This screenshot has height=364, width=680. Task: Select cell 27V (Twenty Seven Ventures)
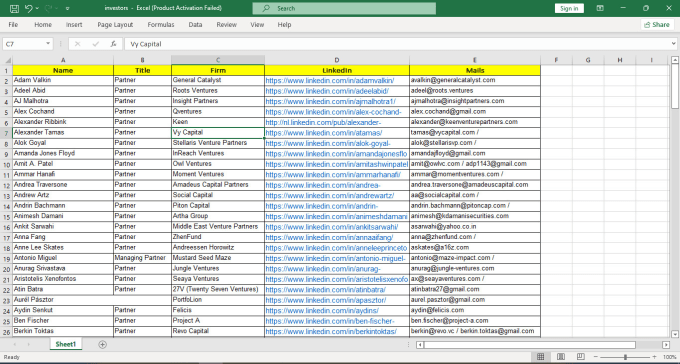coord(218,289)
